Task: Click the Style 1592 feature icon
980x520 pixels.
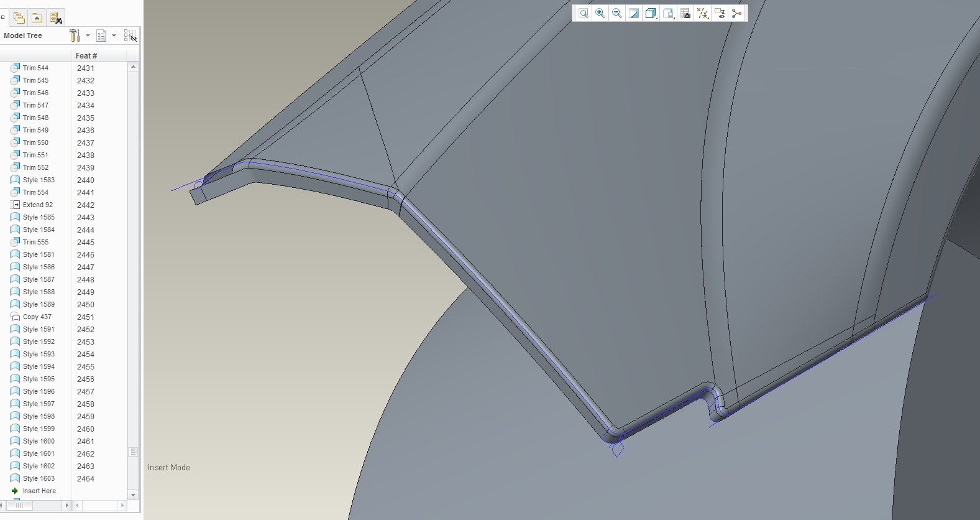Action: pyautogui.click(x=16, y=341)
